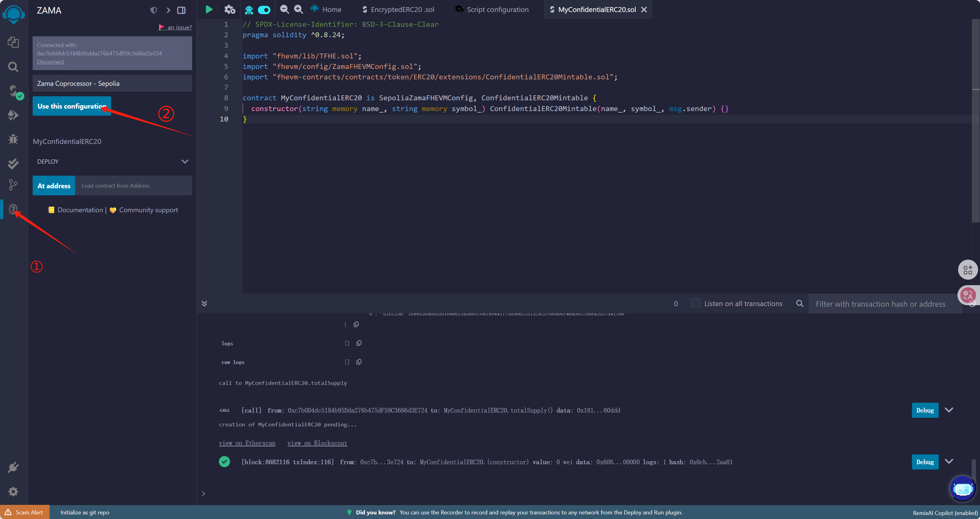Screen dimensions: 980x519
Task: Switch to the Script configuration tab
Action: click(492, 10)
